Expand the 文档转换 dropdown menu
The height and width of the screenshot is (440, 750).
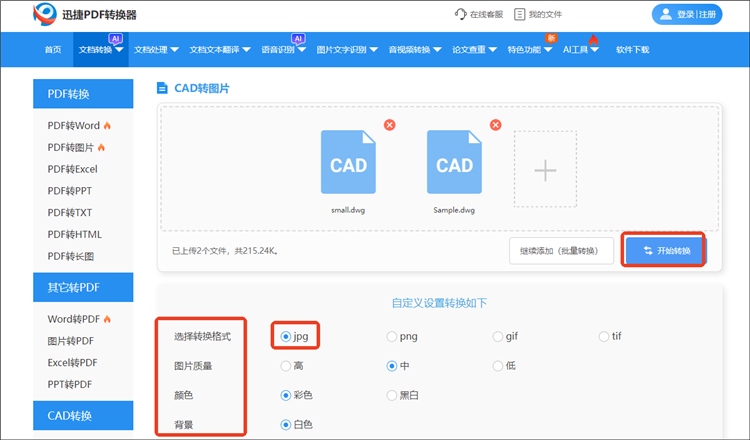pos(101,49)
